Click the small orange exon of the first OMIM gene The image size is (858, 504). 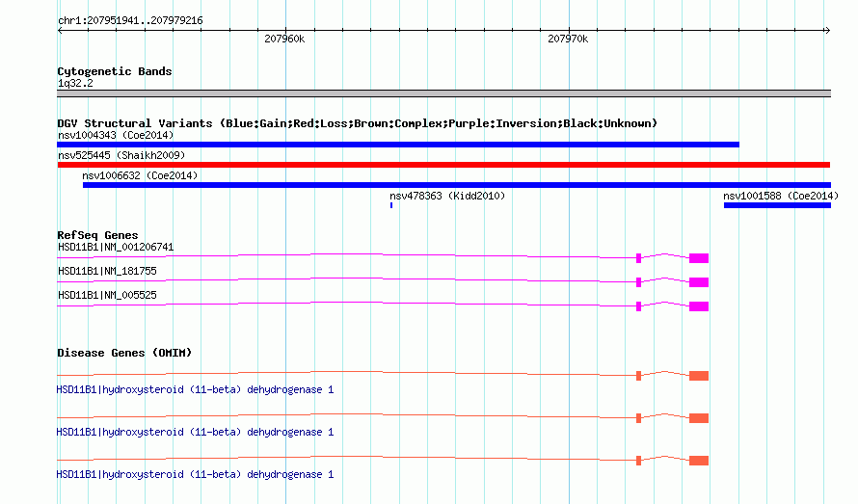coord(638,376)
